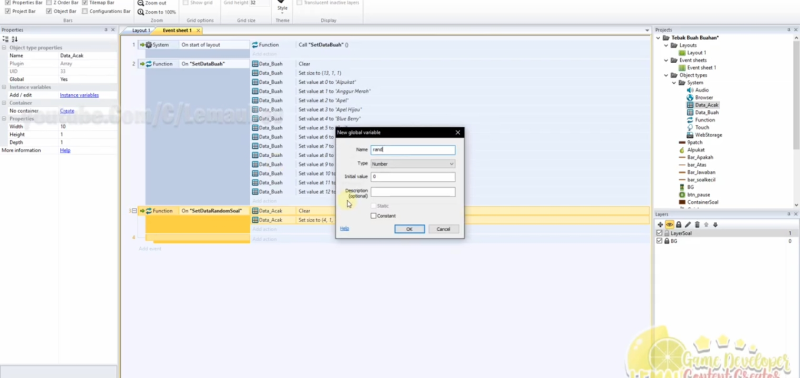Focus the Initial value field
This screenshot has height=378, width=800.
[x=413, y=177]
